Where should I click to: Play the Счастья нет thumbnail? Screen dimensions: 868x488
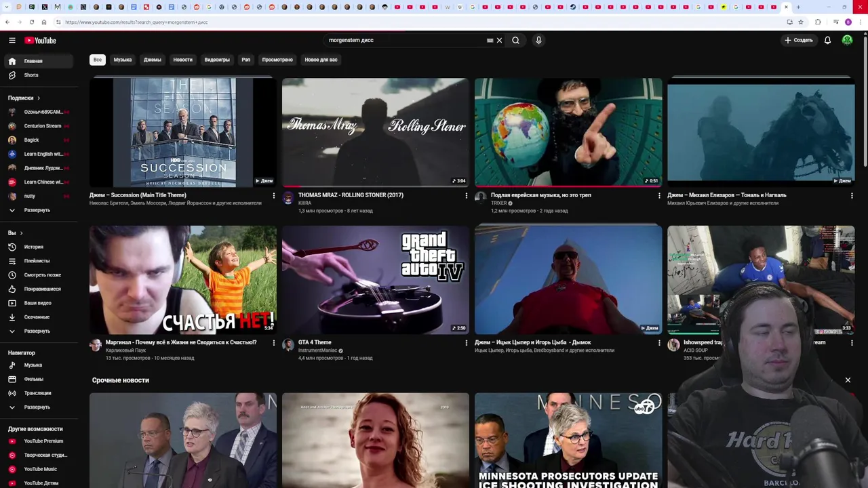(x=183, y=280)
